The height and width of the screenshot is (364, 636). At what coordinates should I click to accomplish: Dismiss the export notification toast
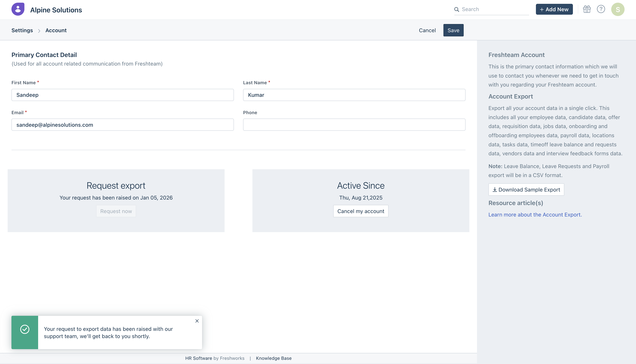coord(197,321)
